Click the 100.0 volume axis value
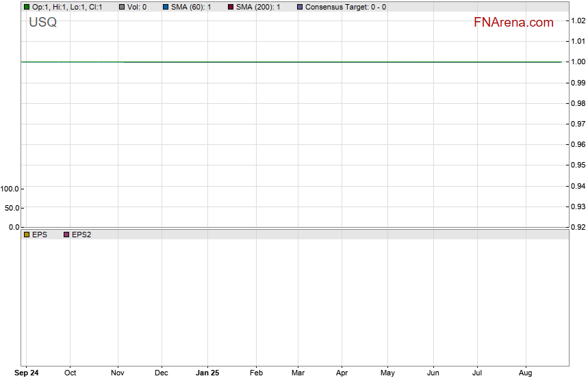 (10, 189)
